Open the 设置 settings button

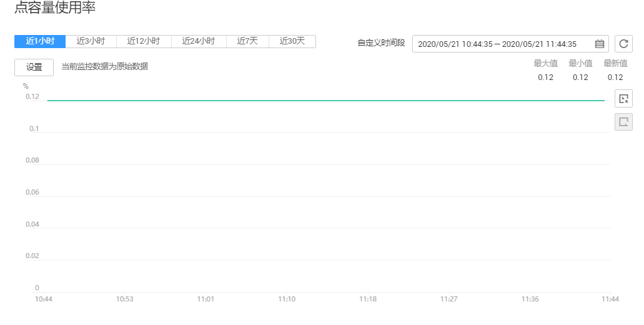point(34,67)
